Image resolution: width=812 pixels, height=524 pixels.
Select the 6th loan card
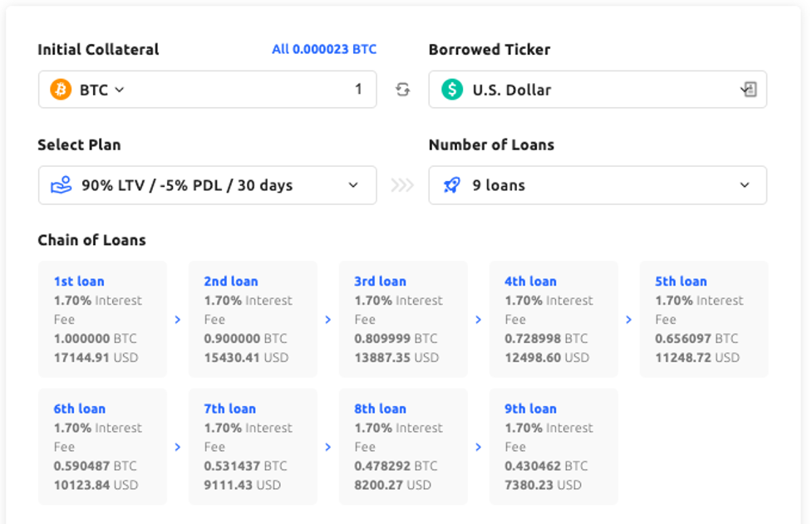[102, 447]
